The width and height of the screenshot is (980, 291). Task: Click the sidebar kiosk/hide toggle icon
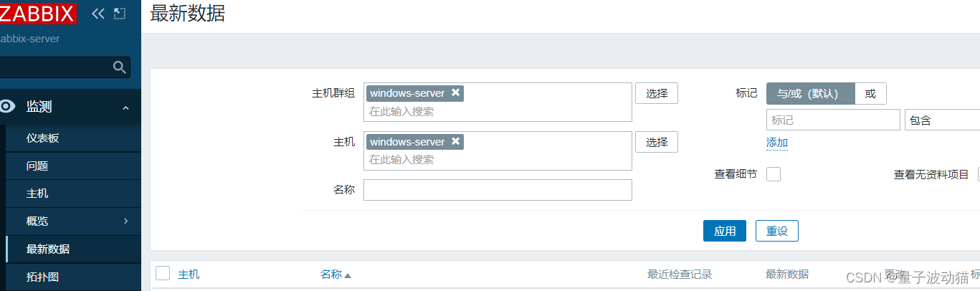(120, 14)
